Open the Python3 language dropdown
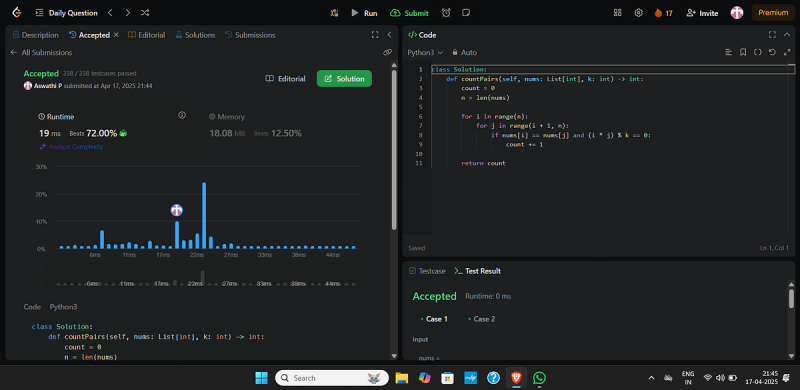The height and width of the screenshot is (390, 800). click(x=425, y=52)
